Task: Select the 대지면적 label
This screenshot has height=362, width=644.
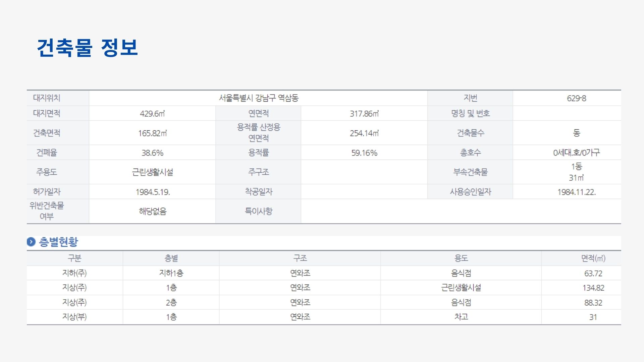Action: (x=47, y=113)
